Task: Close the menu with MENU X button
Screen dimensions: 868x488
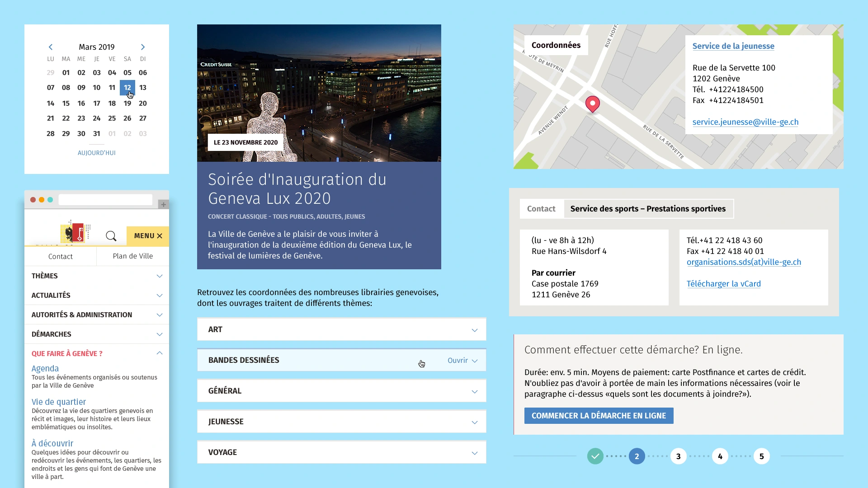Action: click(147, 236)
